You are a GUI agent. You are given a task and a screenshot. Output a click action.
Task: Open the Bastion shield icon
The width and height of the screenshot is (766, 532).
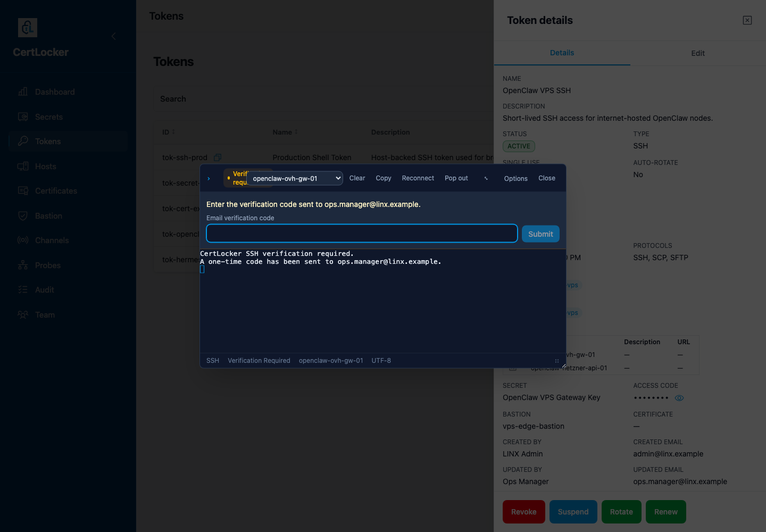[23, 215]
